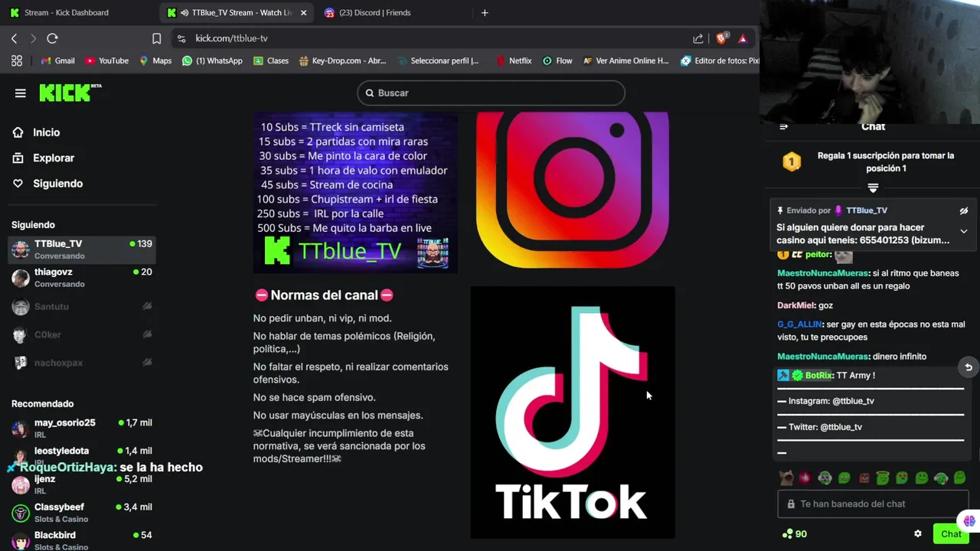Click TTBlue_TV name in pinned message

tap(866, 210)
